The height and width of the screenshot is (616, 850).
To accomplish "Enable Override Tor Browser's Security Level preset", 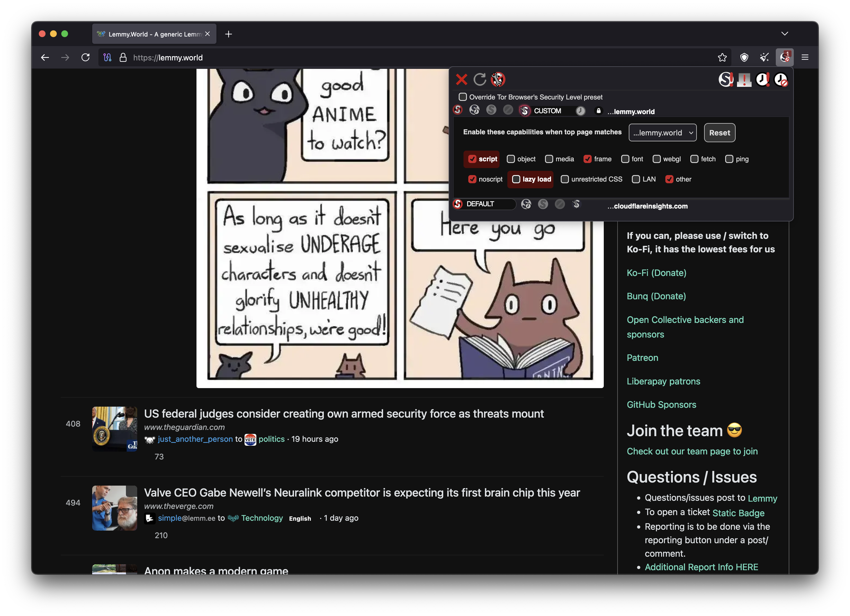I will coord(463,97).
